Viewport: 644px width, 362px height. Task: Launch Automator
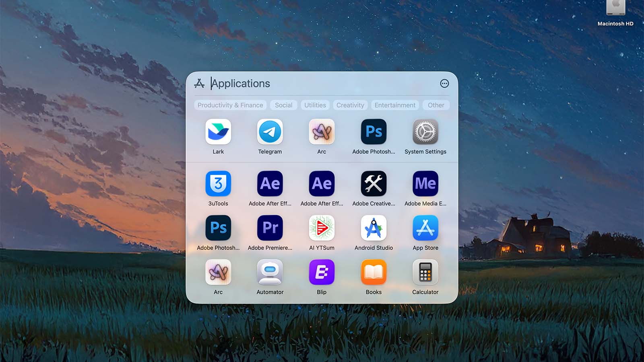pos(270,272)
